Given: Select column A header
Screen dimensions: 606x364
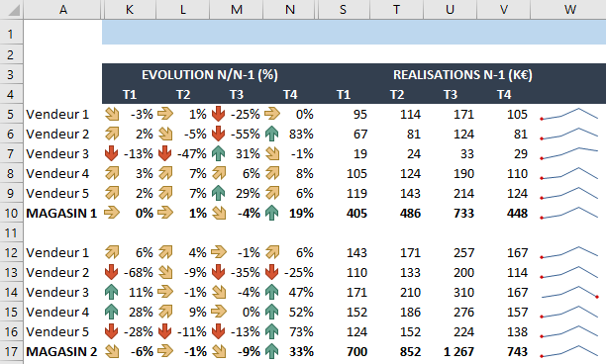Looking at the screenshot, I should click(63, 9).
